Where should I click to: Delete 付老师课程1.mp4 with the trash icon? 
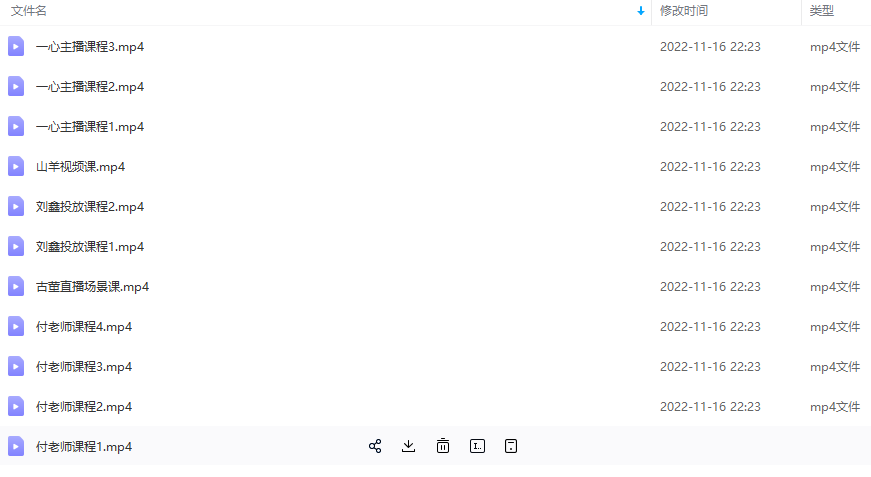[443, 446]
